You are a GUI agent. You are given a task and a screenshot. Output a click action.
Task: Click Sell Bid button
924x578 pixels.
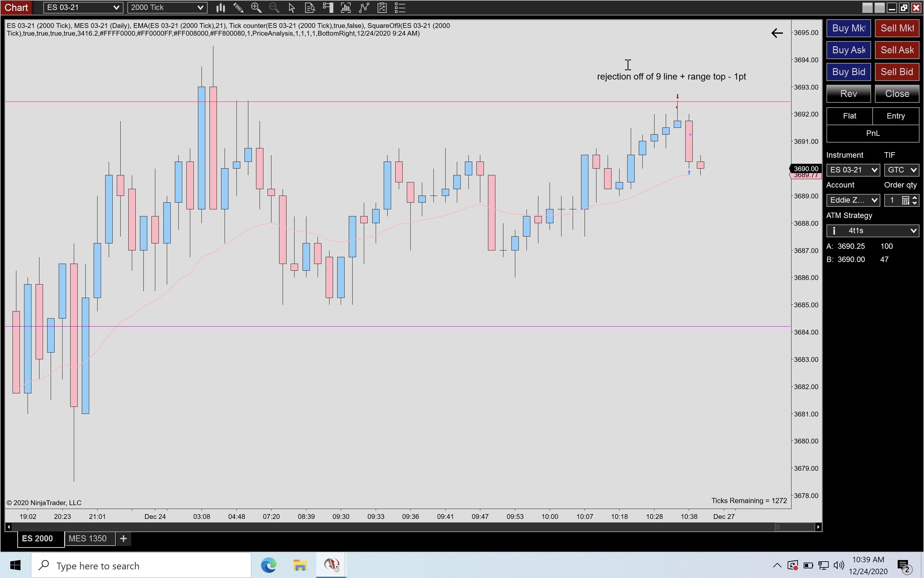[x=897, y=72]
